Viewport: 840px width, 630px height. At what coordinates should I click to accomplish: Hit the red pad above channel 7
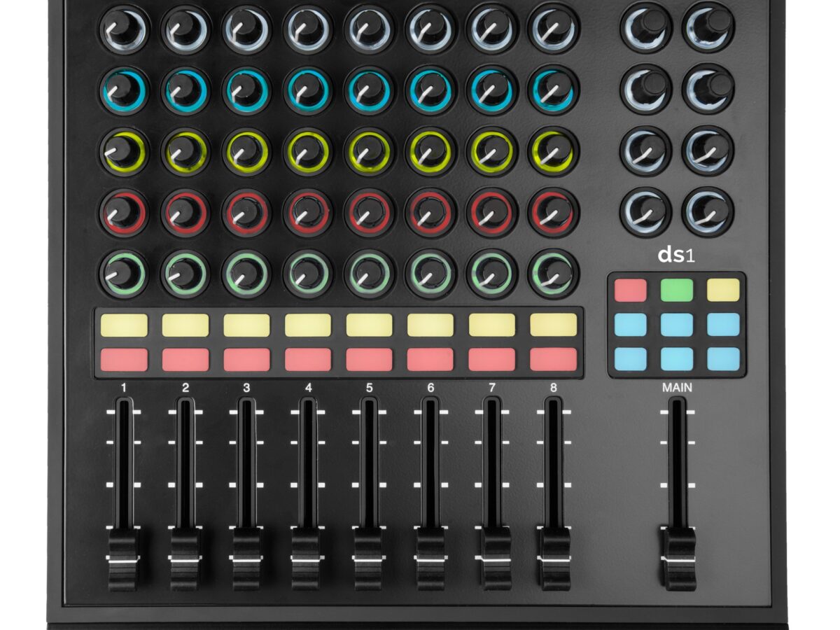(x=492, y=360)
